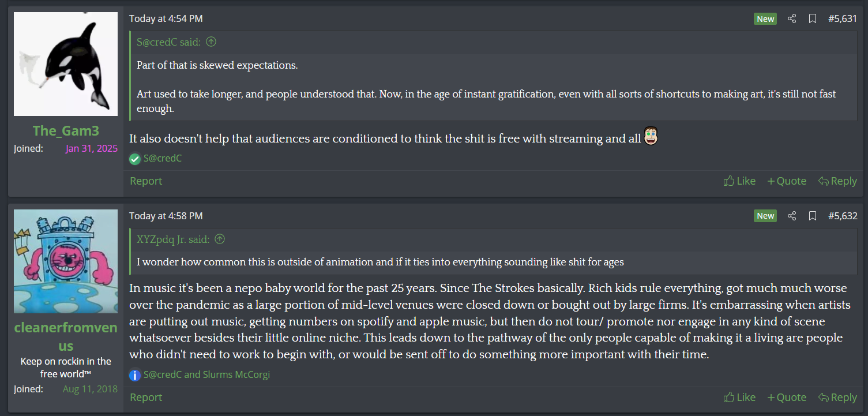Click share icon on post #5,631

(792, 18)
